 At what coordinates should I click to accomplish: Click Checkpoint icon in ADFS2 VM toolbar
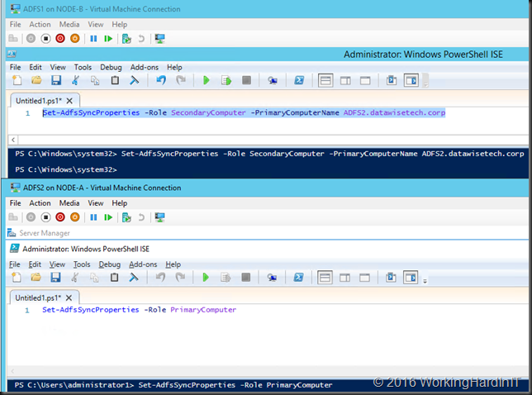(126, 217)
